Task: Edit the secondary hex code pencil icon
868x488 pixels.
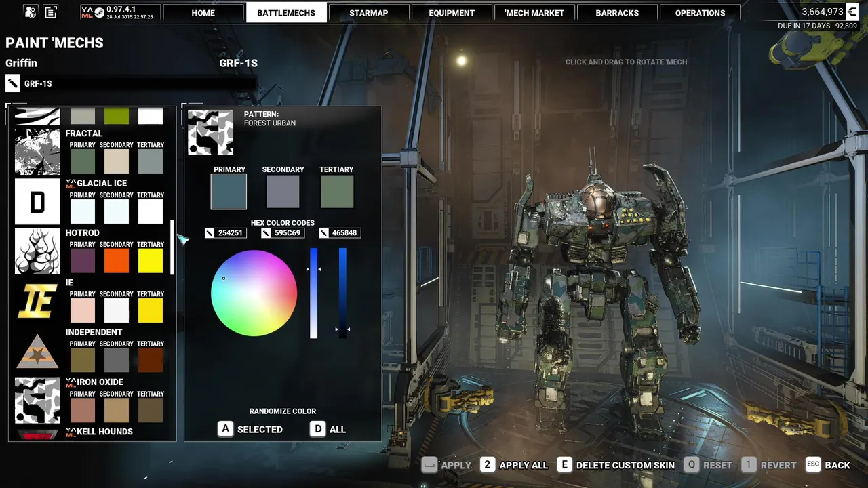Action: tap(266, 232)
